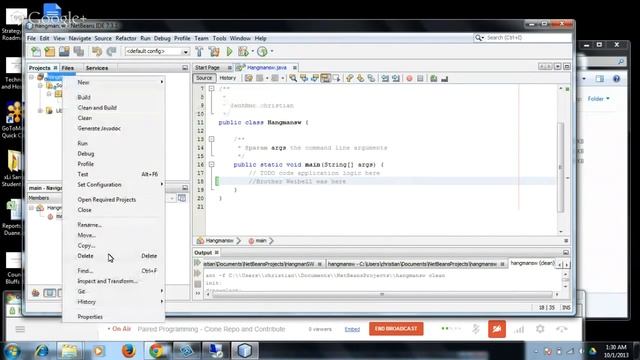Open the Profile Project dropdown arrow
Screen dimensions: 640x360
[272, 51]
